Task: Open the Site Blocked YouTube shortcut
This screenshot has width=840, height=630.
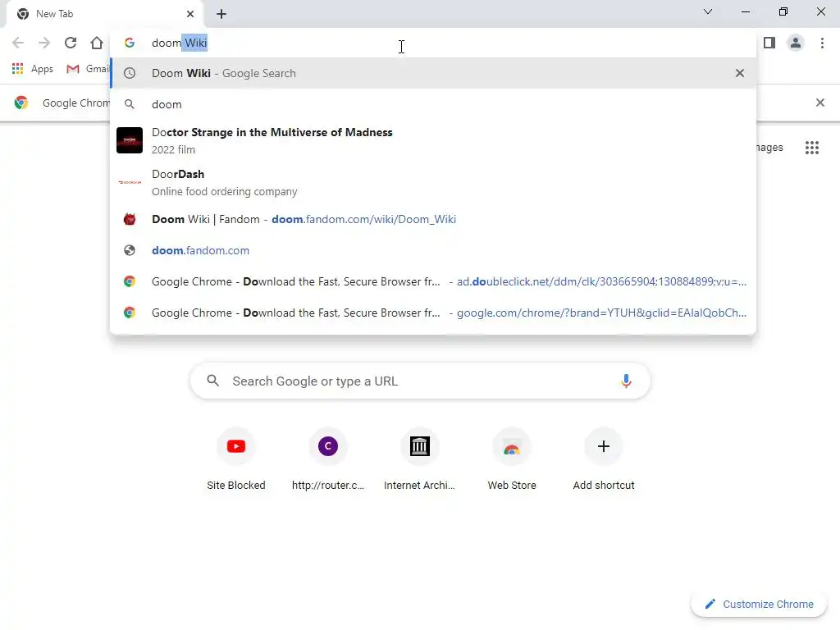Action: (x=236, y=459)
